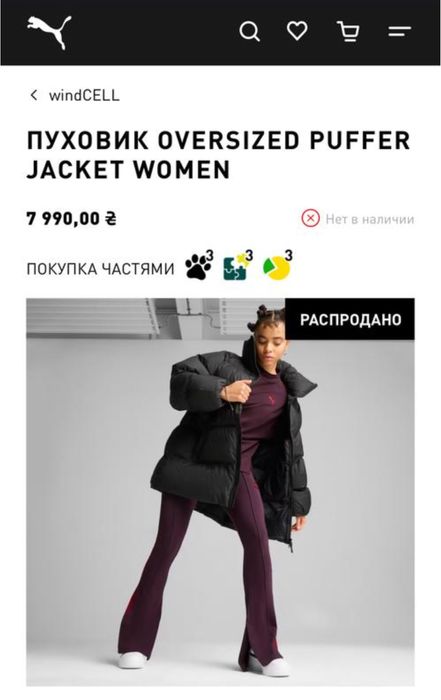Image resolution: width=441 pixels, height=700 pixels.
Task: Click the model's white sneakers in the photo
Action: pos(132,660)
